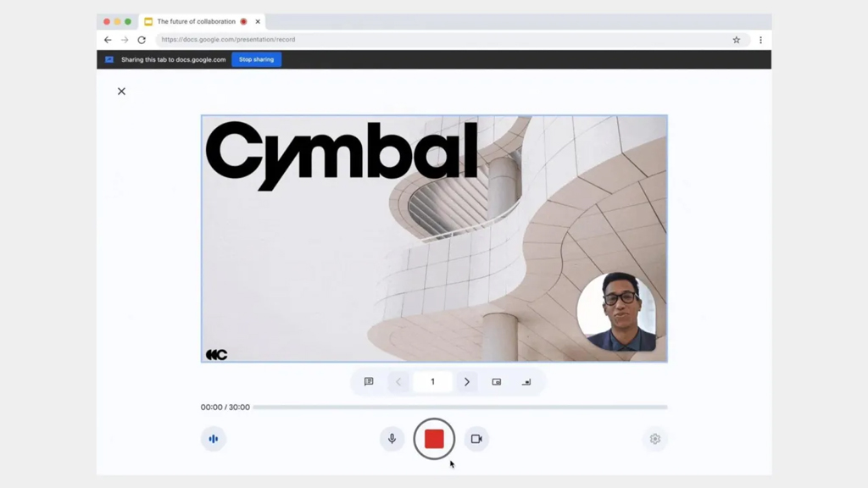Go back in browser history
The image size is (868, 488).
coord(108,40)
